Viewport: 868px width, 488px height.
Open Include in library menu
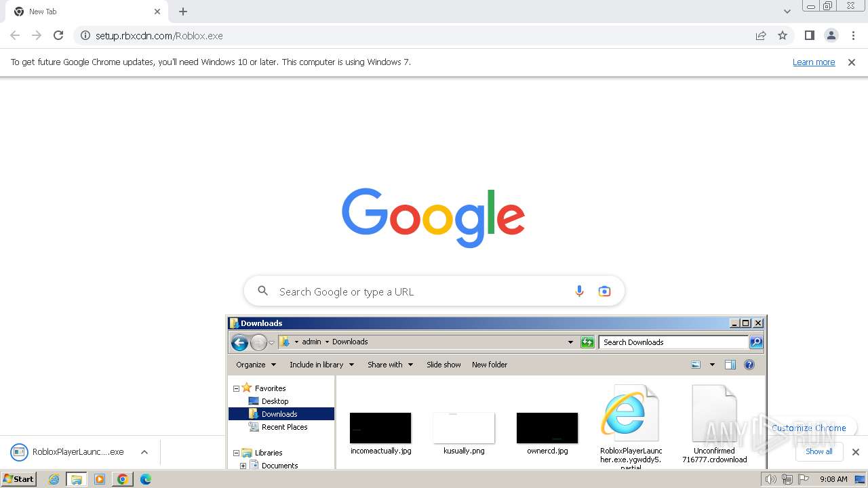coord(322,365)
